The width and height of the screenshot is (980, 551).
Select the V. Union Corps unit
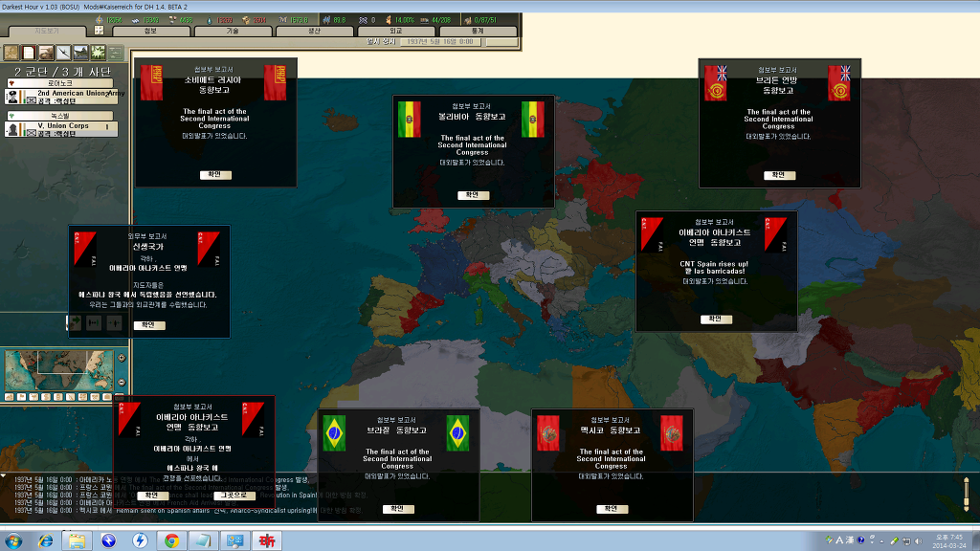click(60, 129)
